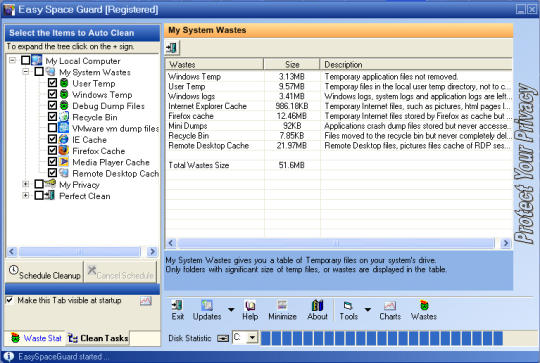Click the Recycle Bin tree icon
Image resolution: width=540 pixels, height=363 pixels.
click(x=64, y=117)
